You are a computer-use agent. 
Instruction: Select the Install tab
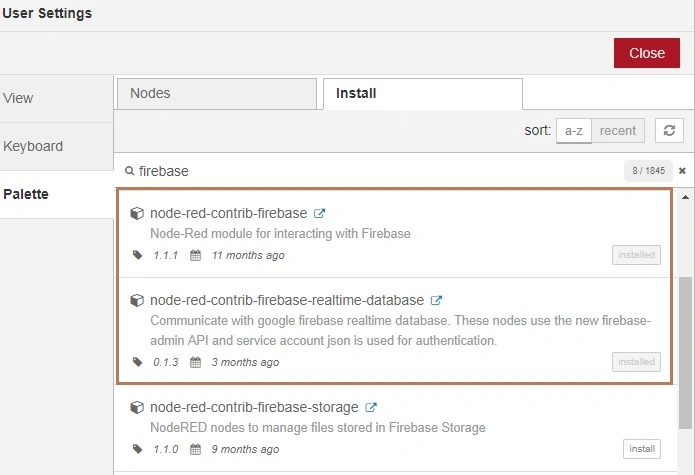pos(423,93)
